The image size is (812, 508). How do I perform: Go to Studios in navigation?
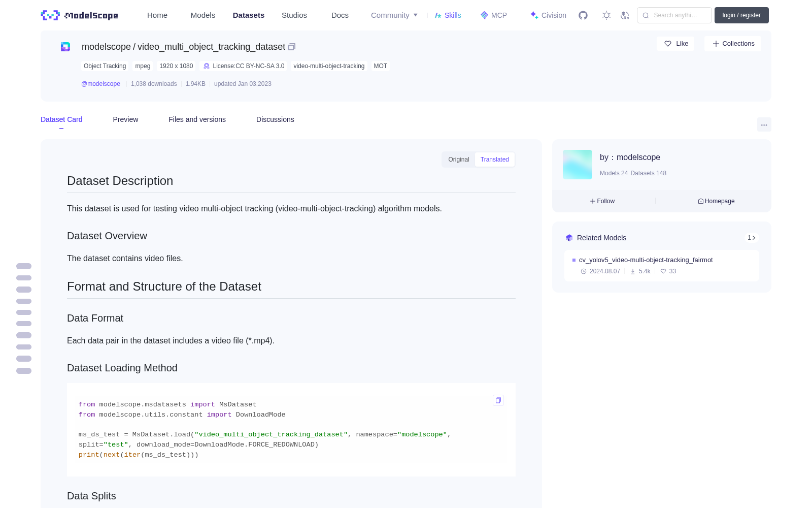point(294,15)
